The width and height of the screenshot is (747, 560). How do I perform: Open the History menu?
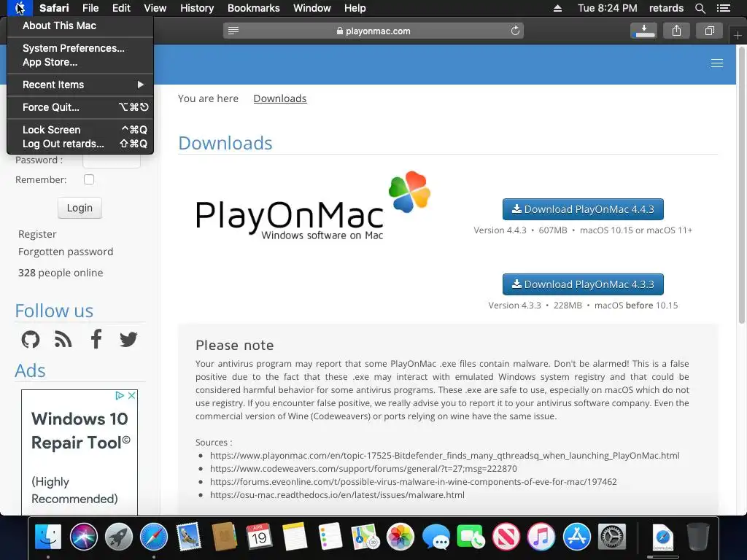click(197, 8)
